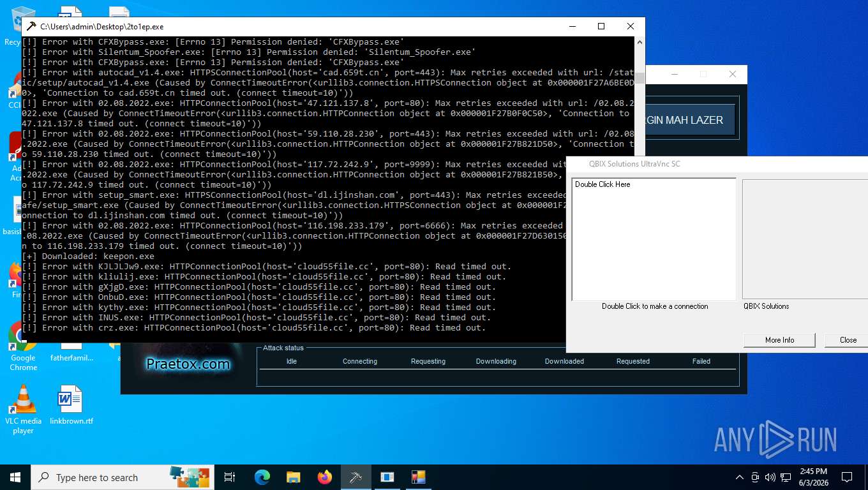Click the 'Connecting' attack status label
868x490 pixels.
[x=360, y=361]
